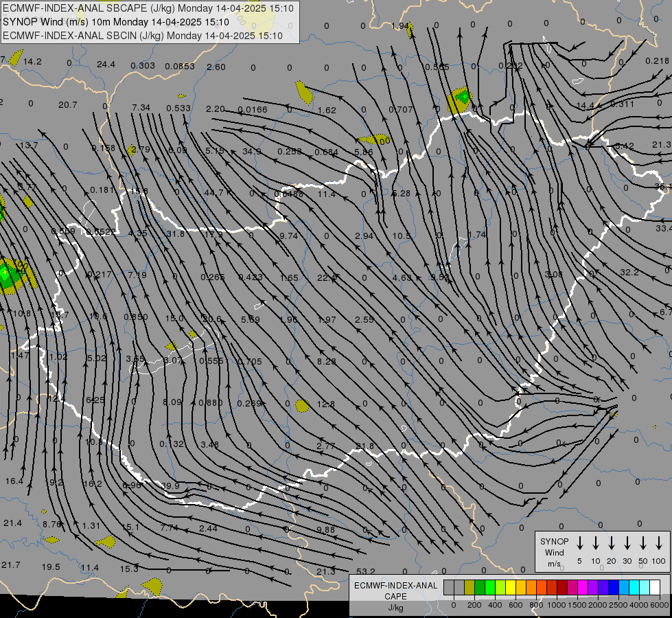The width and height of the screenshot is (672, 618).
Task: Click the map value 31.8
Action: click(x=175, y=233)
